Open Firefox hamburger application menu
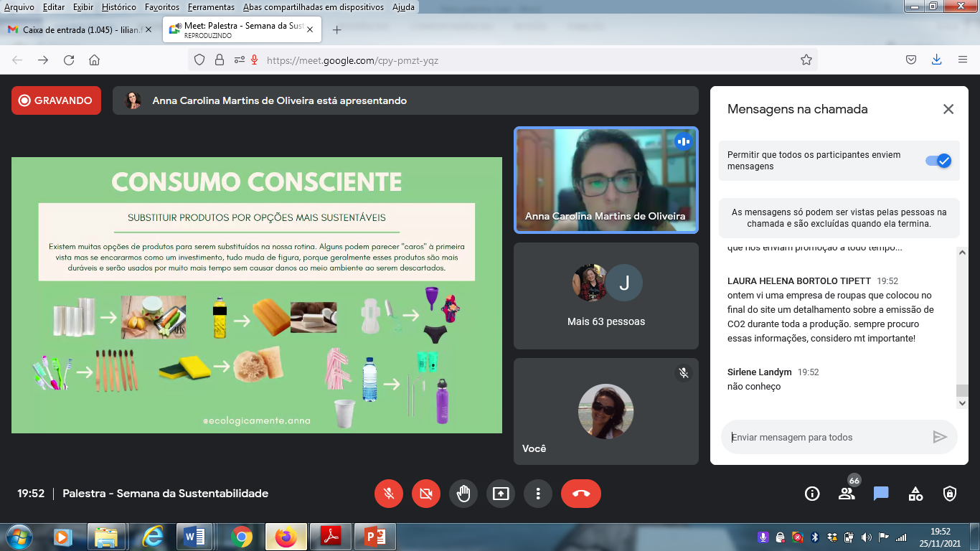This screenshot has width=980, height=551. coord(963,60)
